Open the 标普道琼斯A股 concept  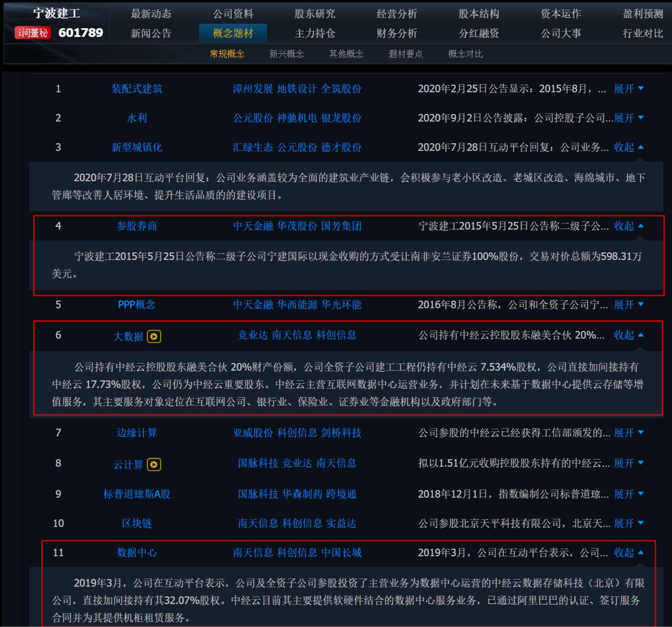coord(137,494)
